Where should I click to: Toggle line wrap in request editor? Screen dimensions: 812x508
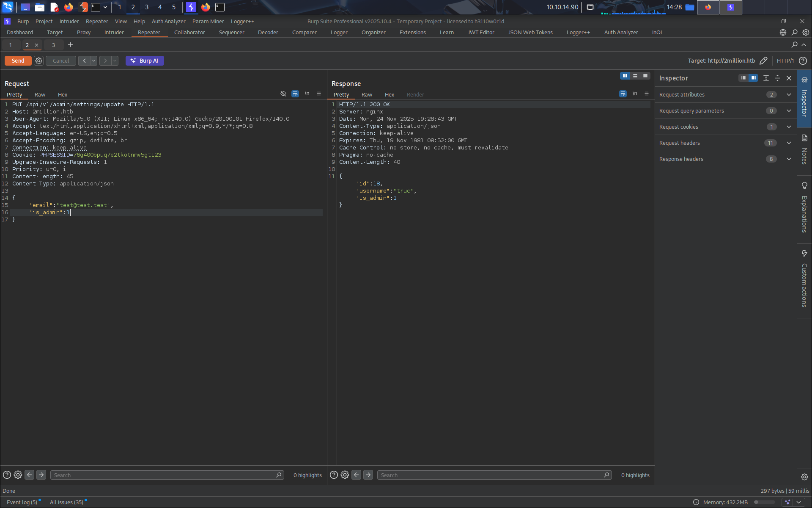[x=295, y=94]
